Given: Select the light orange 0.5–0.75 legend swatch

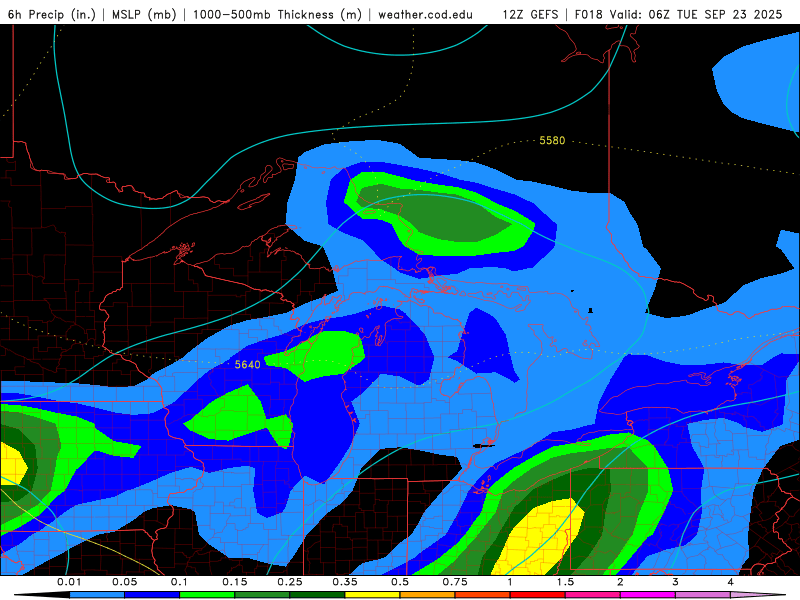Looking at the screenshot, I should (428, 595).
